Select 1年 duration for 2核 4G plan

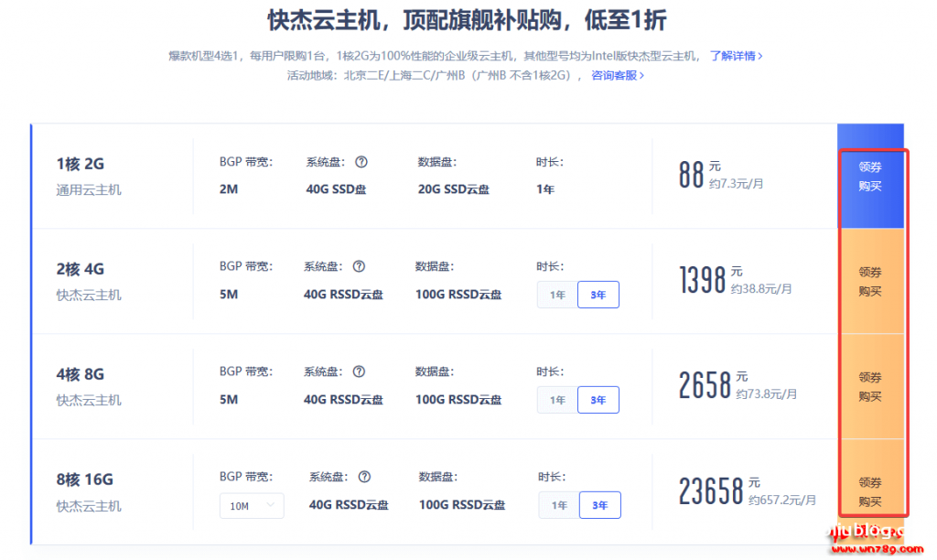click(x=557, y=295)
